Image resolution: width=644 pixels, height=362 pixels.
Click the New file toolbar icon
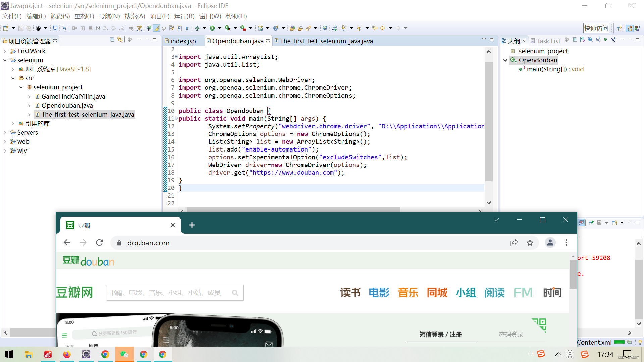[6, 28]
